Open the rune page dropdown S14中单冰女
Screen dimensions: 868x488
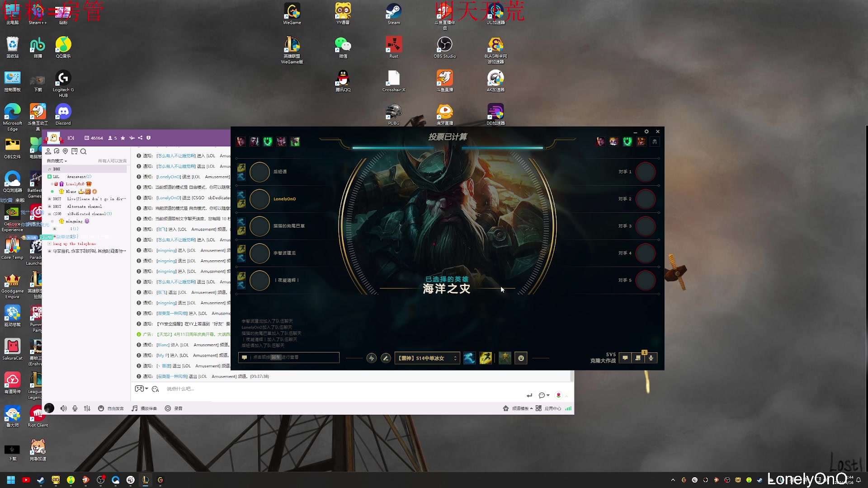427,358
